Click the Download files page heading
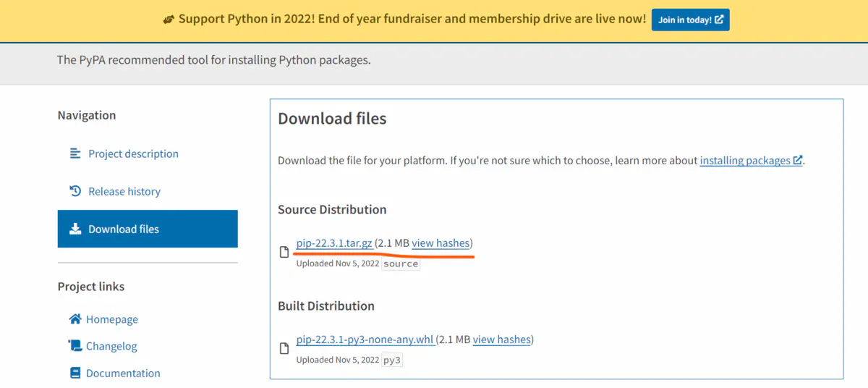 tap(332, 119)
